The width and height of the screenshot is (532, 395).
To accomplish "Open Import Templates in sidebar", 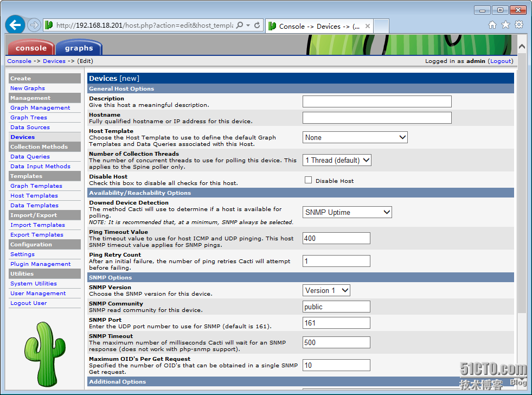I will (x=37, y=225).
